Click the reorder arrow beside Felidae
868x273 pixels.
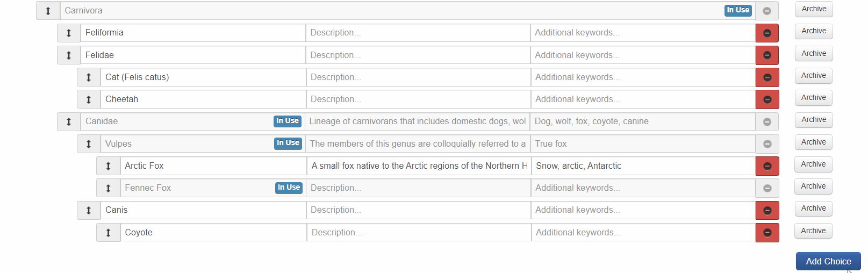coord(69,55)
